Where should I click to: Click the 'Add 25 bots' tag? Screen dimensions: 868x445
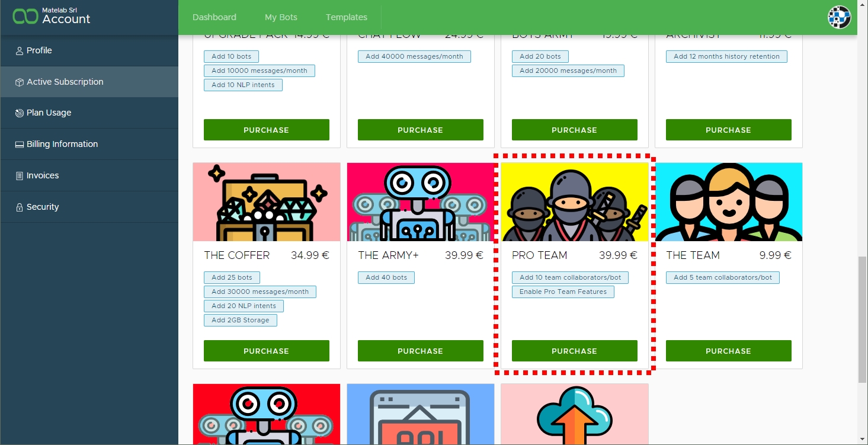pos(232,277)
